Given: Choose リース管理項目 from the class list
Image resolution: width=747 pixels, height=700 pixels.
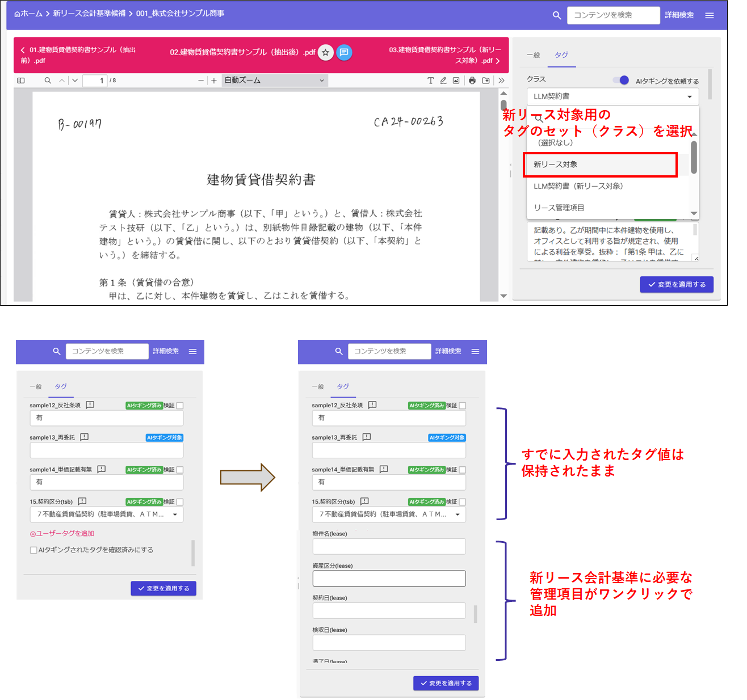Looking at the screenshot, I should click(559, 208).
